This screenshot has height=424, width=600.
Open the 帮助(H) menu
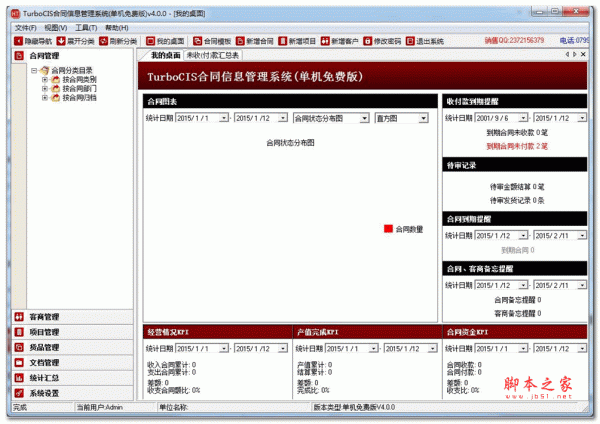coord(117,28)
